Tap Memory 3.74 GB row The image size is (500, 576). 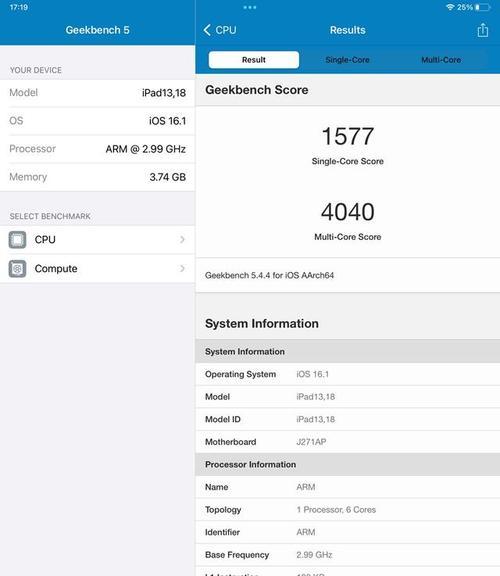point(97,177)
